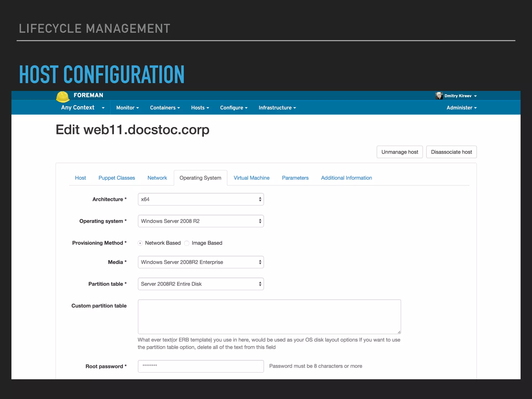Click the Disassociate host button
This screenshot has height=399, width=532.
point(451,152)
